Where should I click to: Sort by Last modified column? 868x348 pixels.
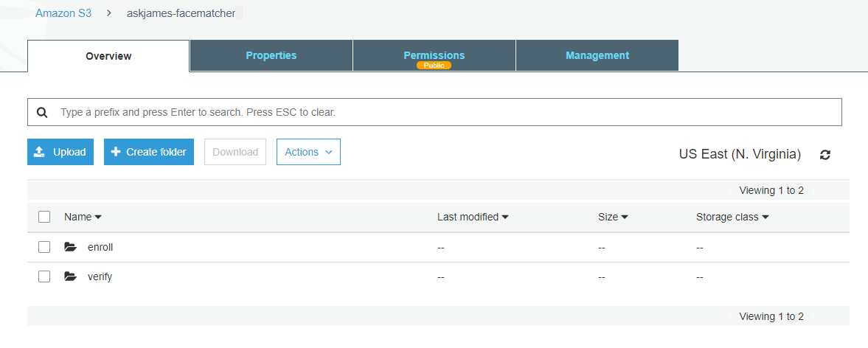[473, 217]
